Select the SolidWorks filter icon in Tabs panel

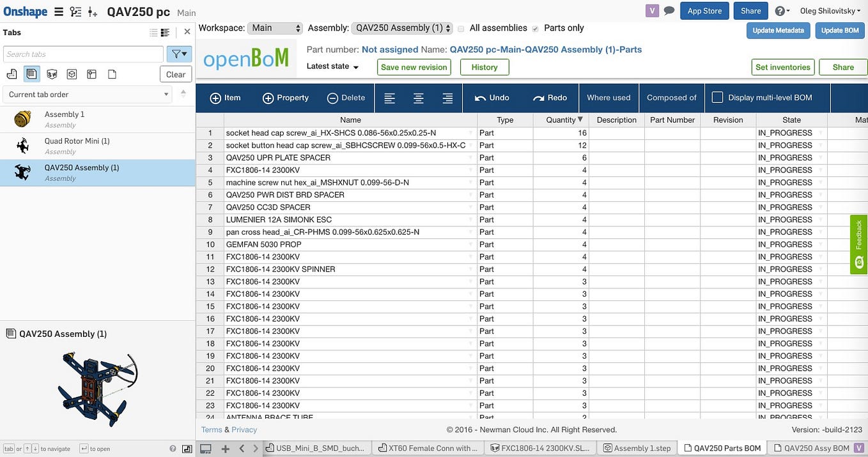[51, 74]
